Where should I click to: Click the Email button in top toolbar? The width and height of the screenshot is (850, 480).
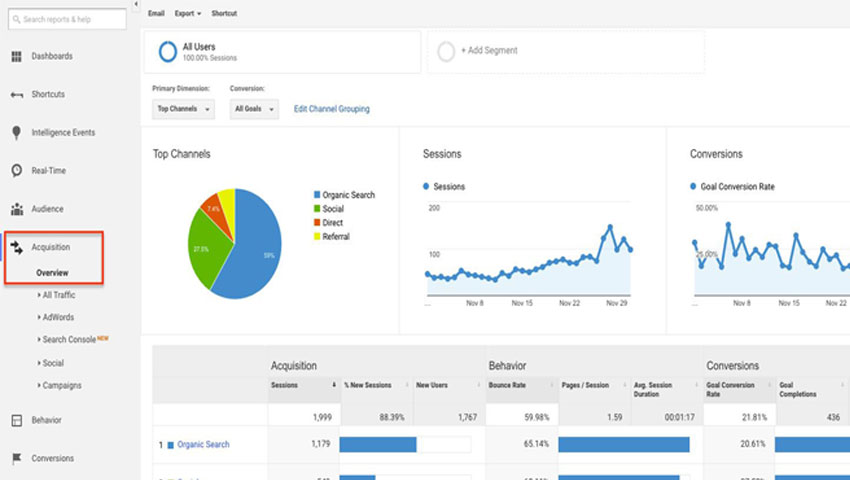[156, 14]
